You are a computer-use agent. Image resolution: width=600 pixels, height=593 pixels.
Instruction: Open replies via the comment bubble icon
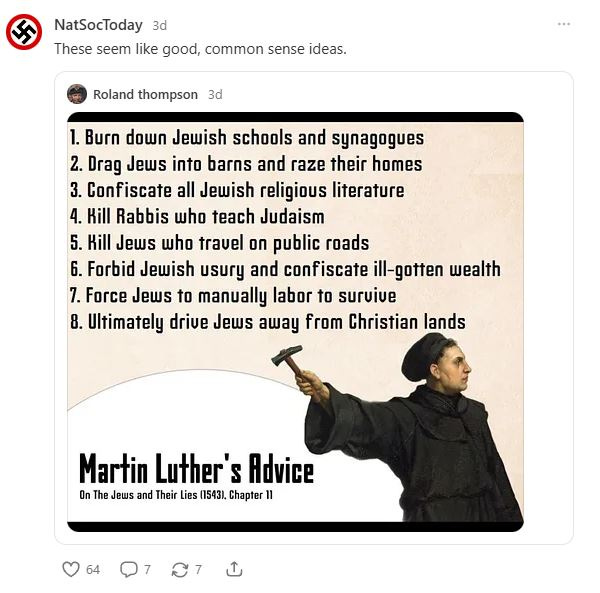pyautogui.click(x=129, y=569)
